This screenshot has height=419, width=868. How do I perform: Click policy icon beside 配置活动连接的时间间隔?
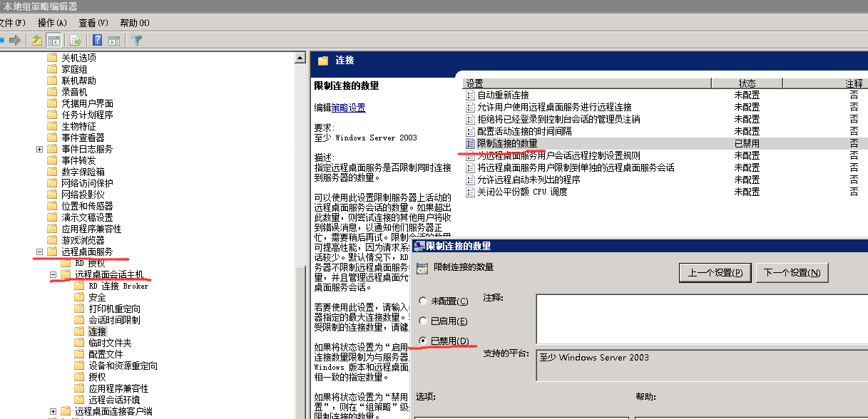click(470, 131)
